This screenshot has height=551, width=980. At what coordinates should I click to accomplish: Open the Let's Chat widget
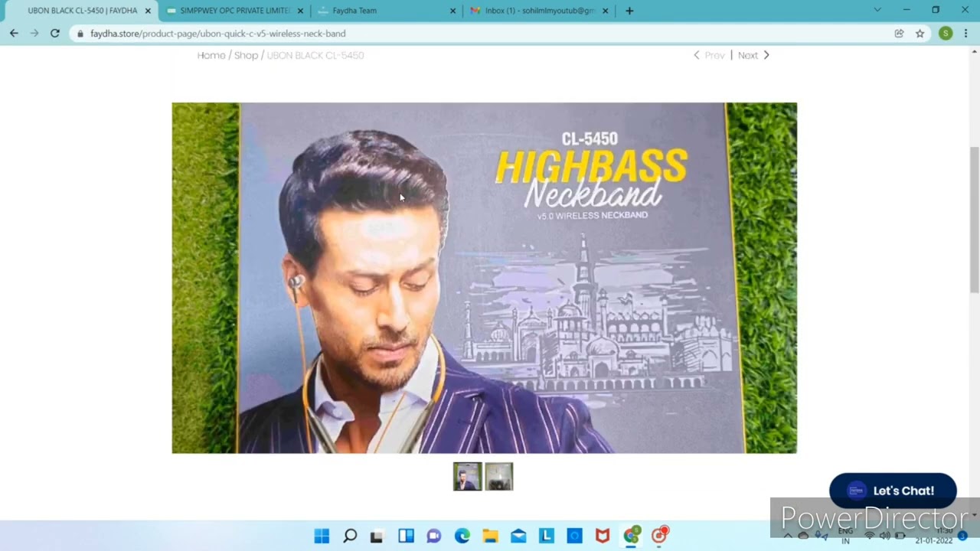click(893, 491)
